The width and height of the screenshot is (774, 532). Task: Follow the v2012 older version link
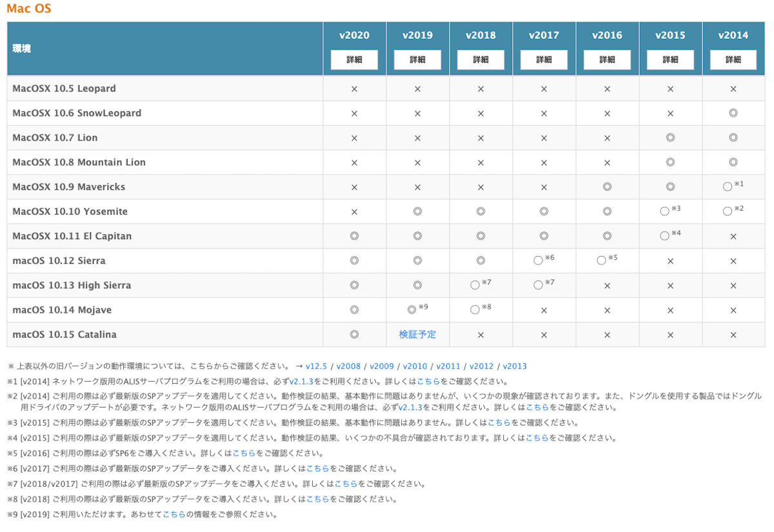(x=481, y=366)
